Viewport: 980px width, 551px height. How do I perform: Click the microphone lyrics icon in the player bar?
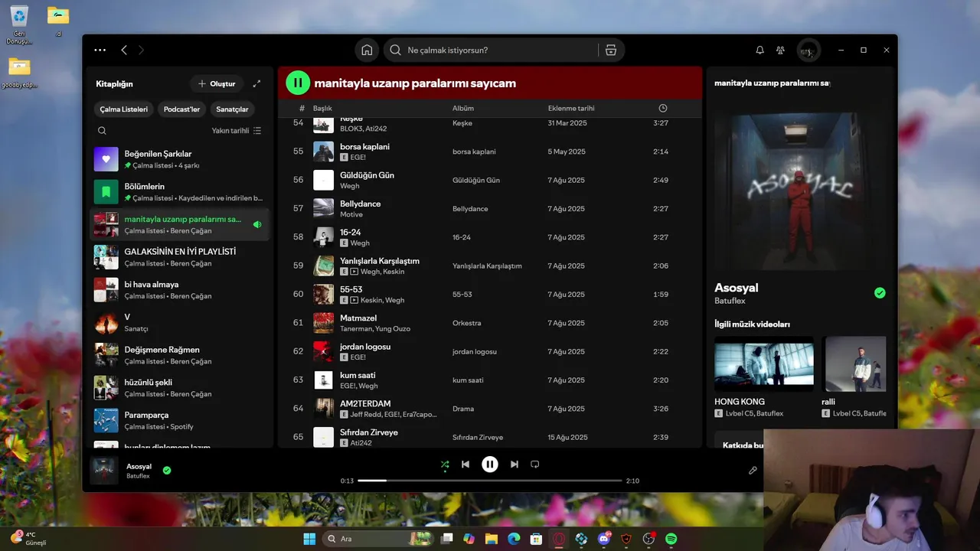(753, 471)
